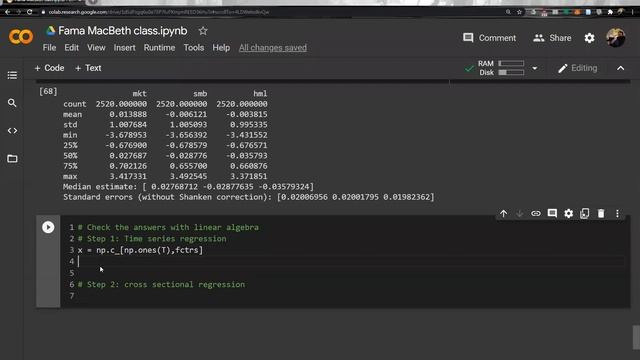Open the Editing mode selector

pyautogui.click(x=577, y=68)
